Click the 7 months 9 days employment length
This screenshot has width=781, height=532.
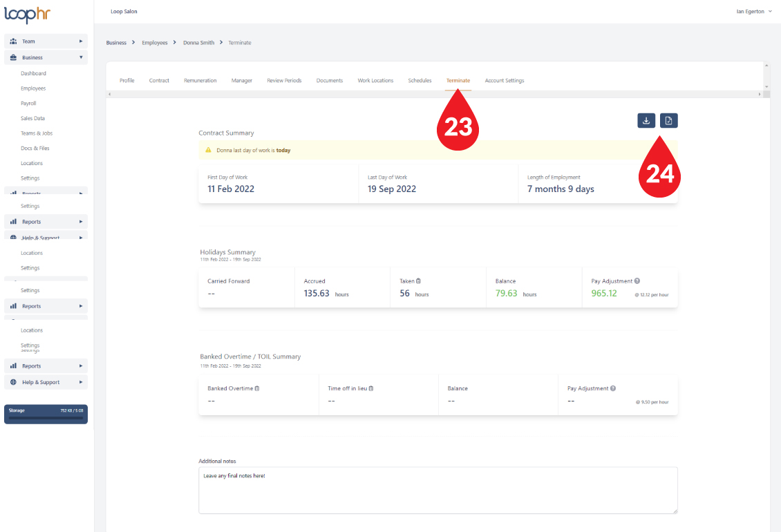click(x=561, y=189)
